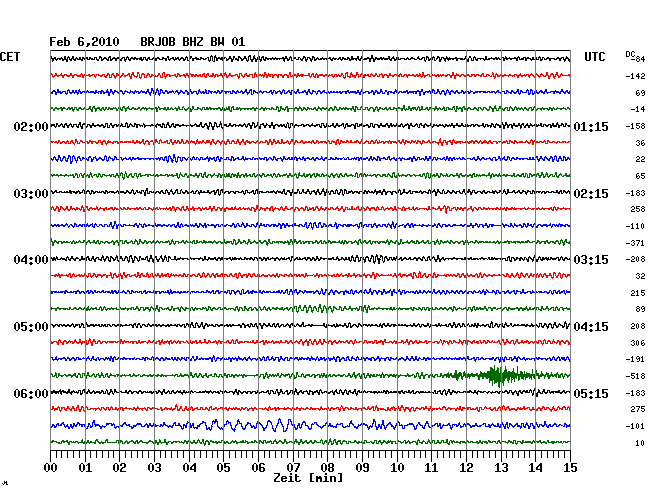This screenshot has height=494, width=650.
Task: Select the DC value -110
Action: pyautogui.click(x=635, y=226)
